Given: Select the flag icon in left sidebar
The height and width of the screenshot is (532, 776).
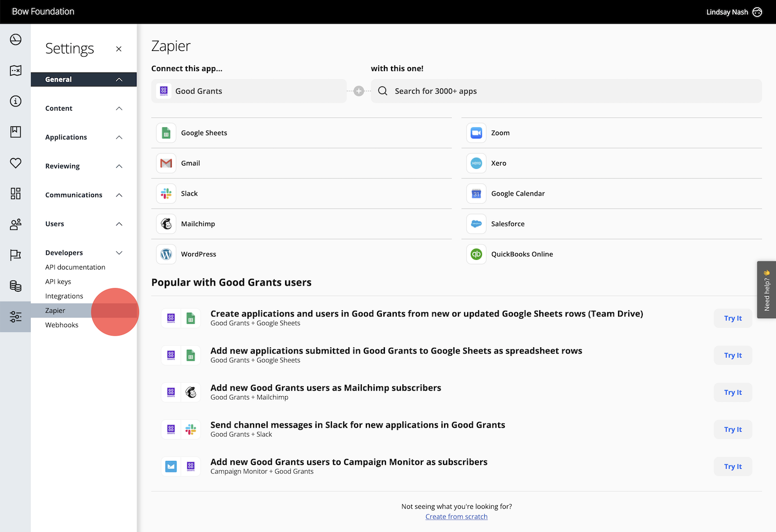Looking at the screenshot, I should (15, 255).
